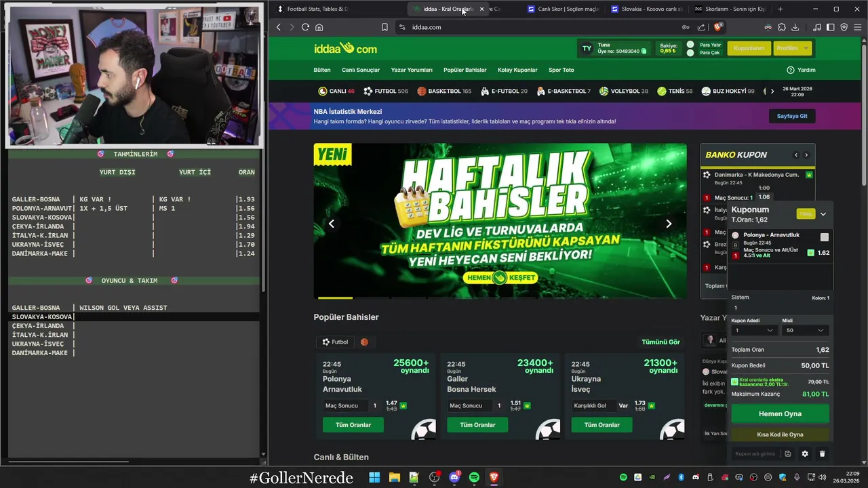Screen dimensions: 868x488
Task: Open Brave Shields lion icon
Action: click(718, 27)
